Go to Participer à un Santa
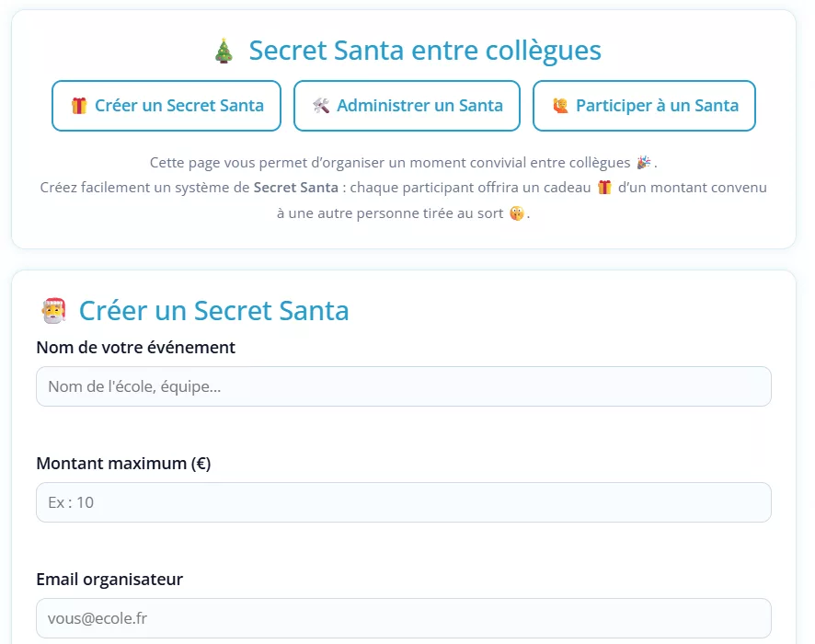The height and width of the screenshot is (644, 815). [x=644, y=106]
